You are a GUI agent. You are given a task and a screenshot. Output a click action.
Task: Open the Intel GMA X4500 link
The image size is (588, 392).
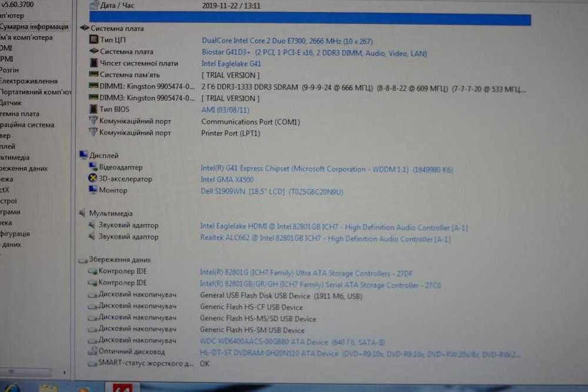pos(227,180)
